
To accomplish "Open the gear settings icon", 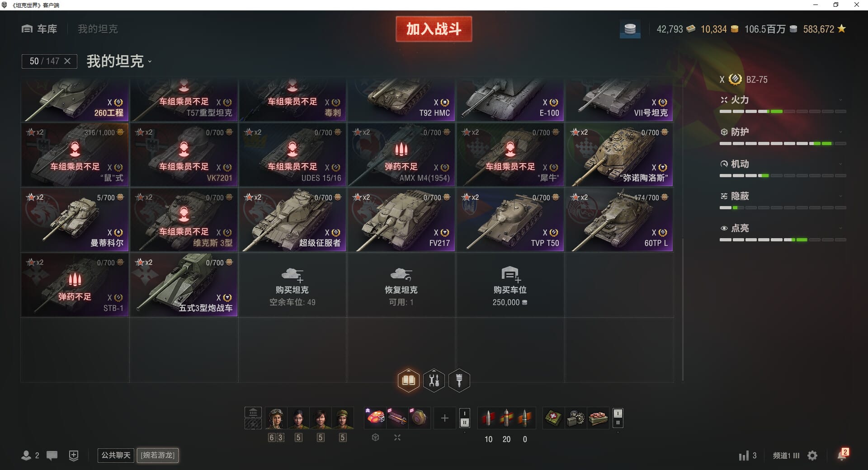I will (x=812, y=456).
